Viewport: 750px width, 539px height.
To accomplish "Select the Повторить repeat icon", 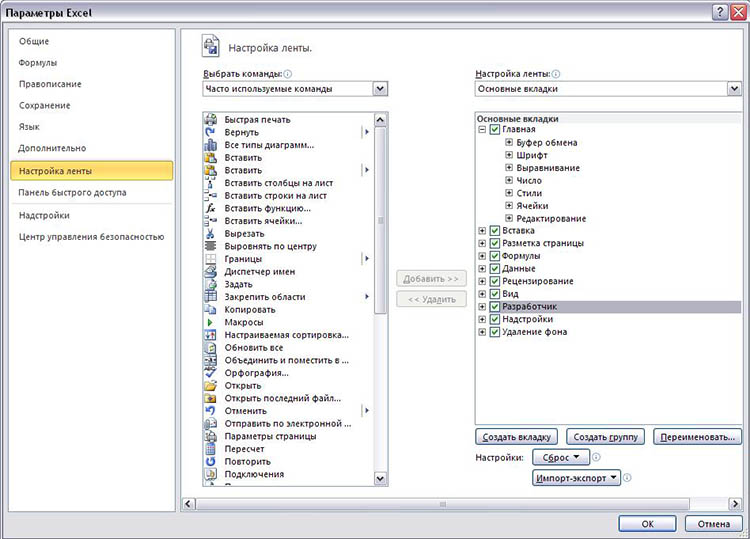I will click(210, 461).
